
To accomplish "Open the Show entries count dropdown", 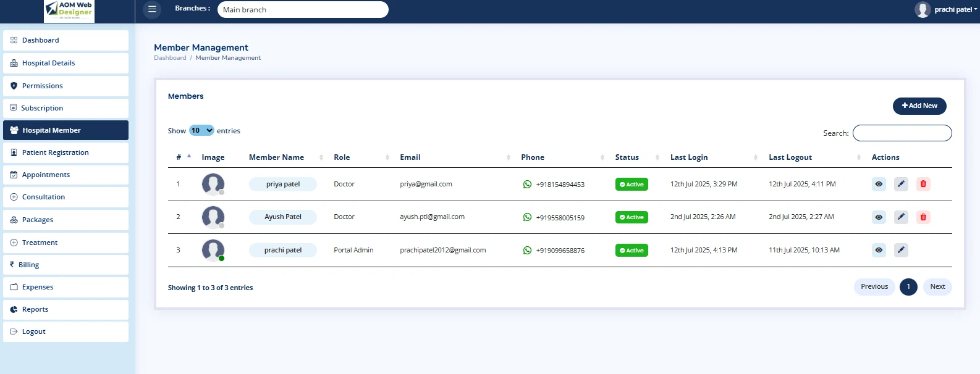I will pyautogui.click(x=201, y=130).
